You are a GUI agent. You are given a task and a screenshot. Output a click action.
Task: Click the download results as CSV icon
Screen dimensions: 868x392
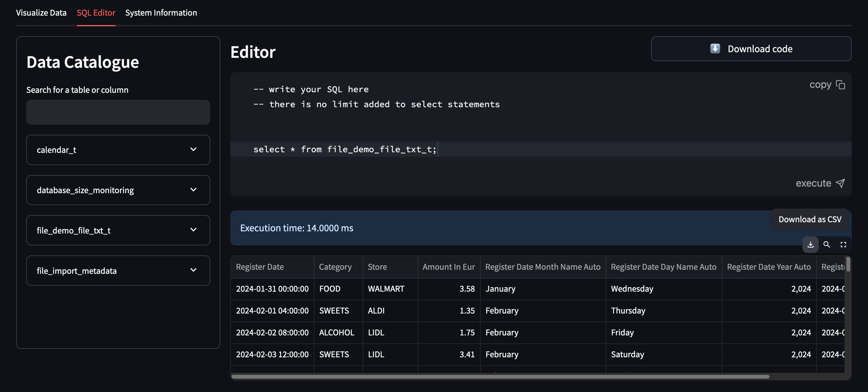click(x=811, y=244)
